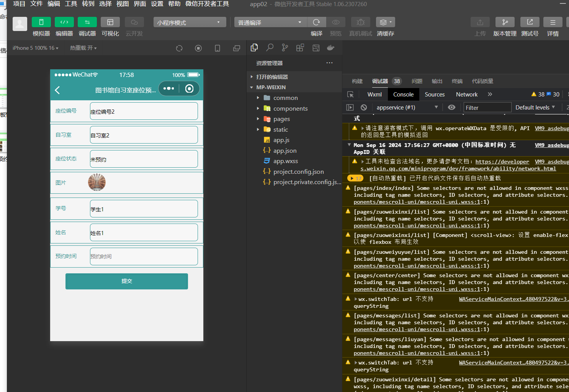This screenshot has height=392, width=569.
Task: Click the search icon in editor sidebar
Action: pos(270,47)
